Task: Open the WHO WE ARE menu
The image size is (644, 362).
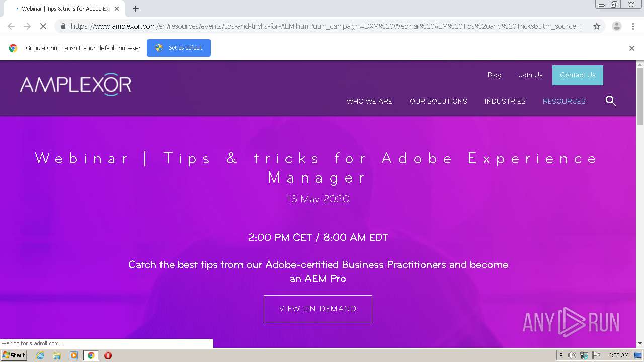Action: (x=369, y=101)
